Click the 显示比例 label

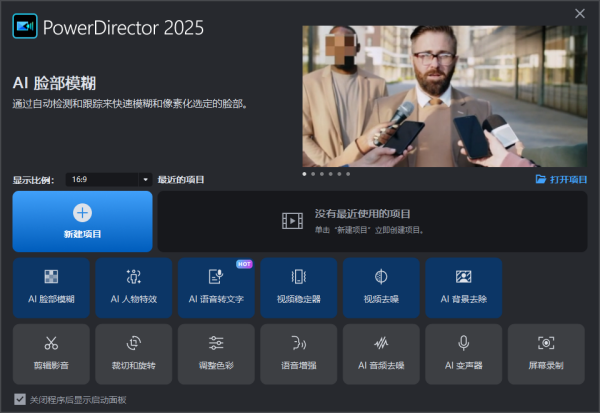(33, 180)
